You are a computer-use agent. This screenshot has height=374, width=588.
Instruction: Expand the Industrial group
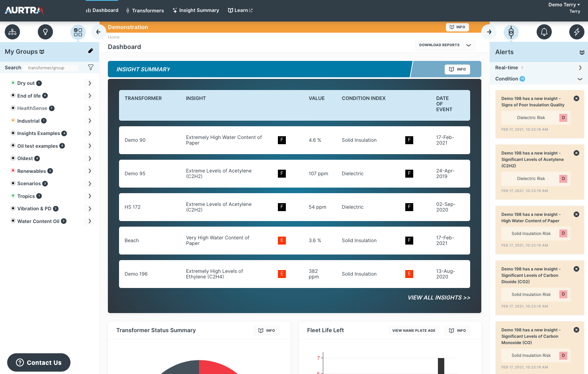point(90,121)
